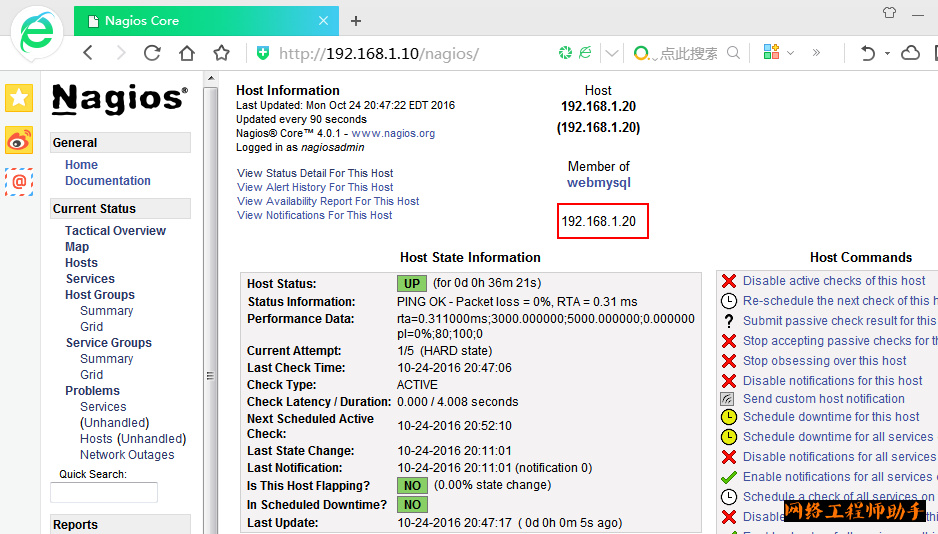Open Tactical Overview in Current Status
The width and height of the screenshot is (938, 534).
click(115, 231)
